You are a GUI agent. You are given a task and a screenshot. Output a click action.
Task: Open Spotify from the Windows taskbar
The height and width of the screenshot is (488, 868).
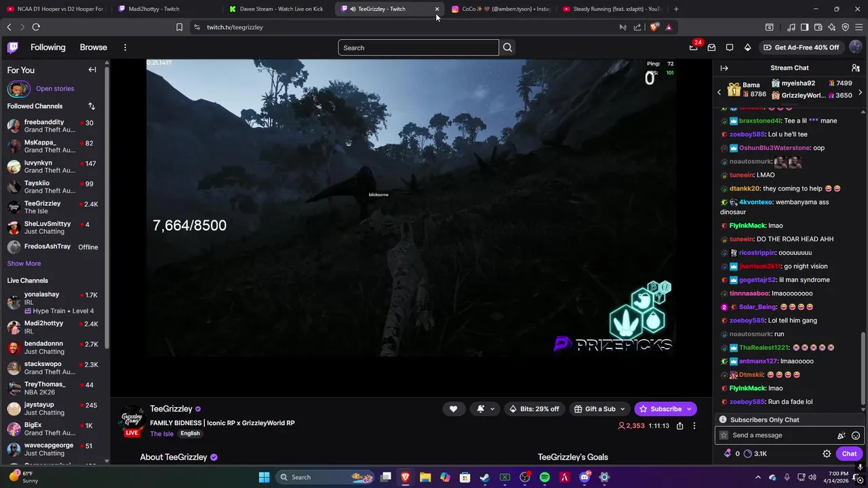tap(545, 477)
